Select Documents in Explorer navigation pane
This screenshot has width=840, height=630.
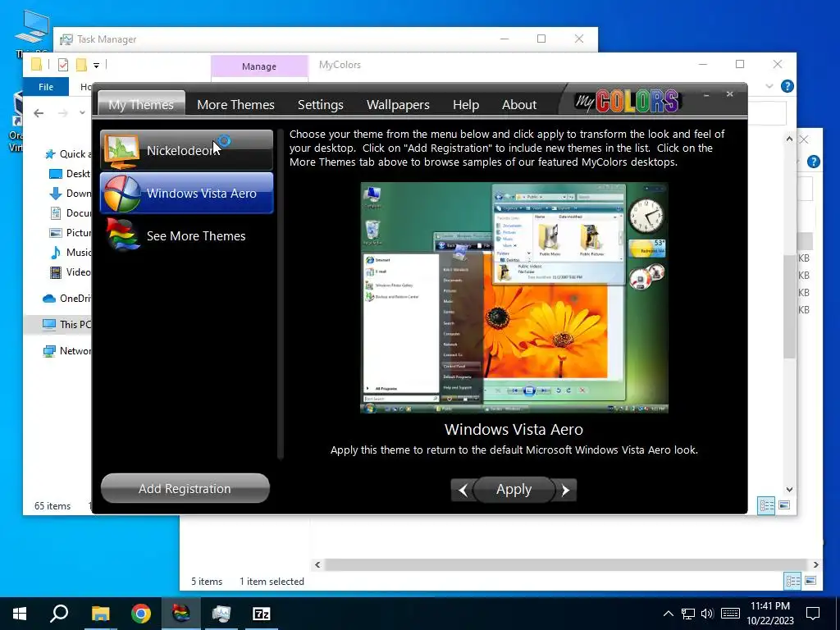point(70,213)
